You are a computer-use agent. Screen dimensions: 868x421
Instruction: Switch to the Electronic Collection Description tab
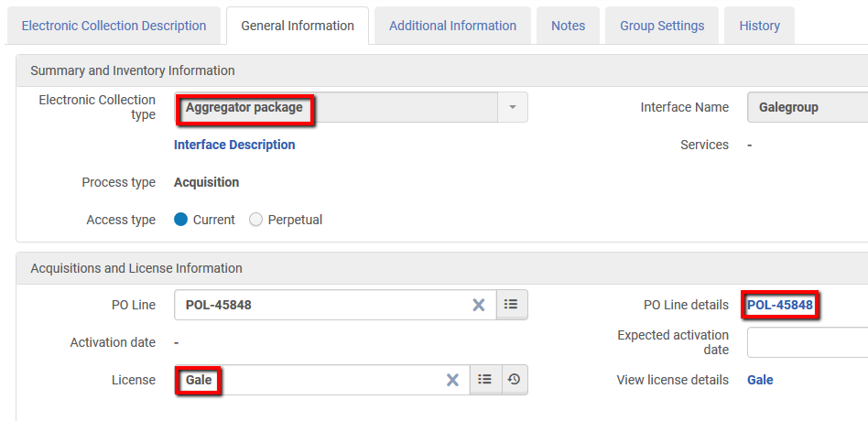click(114, 26)
